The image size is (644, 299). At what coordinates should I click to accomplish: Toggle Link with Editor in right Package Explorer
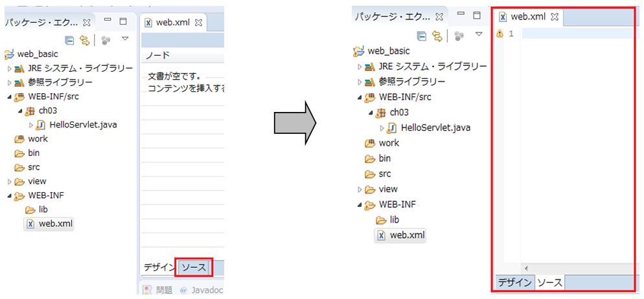[437, 36]
